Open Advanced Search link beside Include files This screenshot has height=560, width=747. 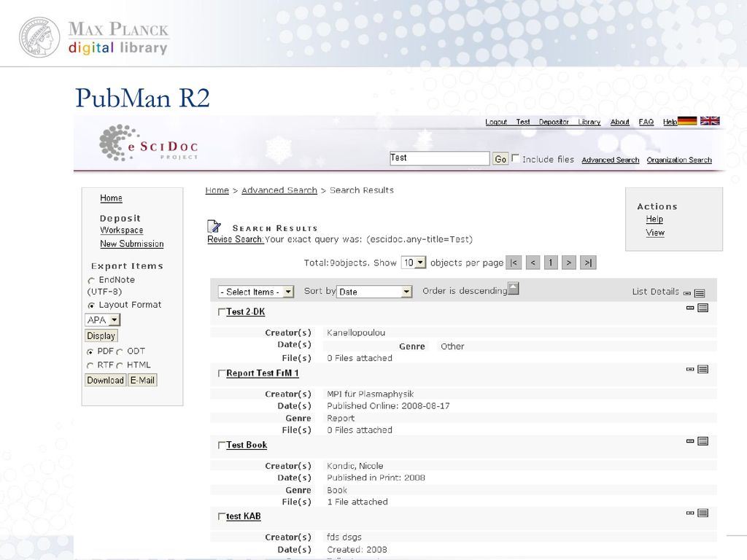click(x=611, y=160)
